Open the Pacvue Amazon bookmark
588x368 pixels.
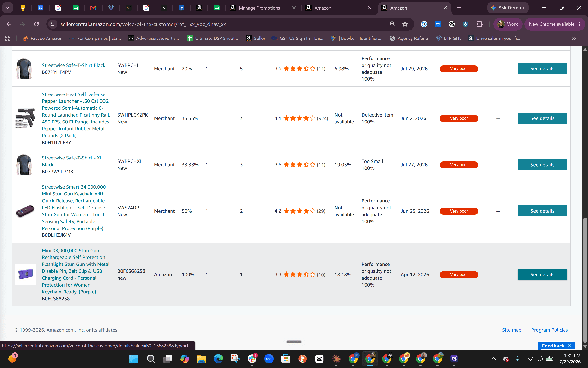click(x=42, y=38)
